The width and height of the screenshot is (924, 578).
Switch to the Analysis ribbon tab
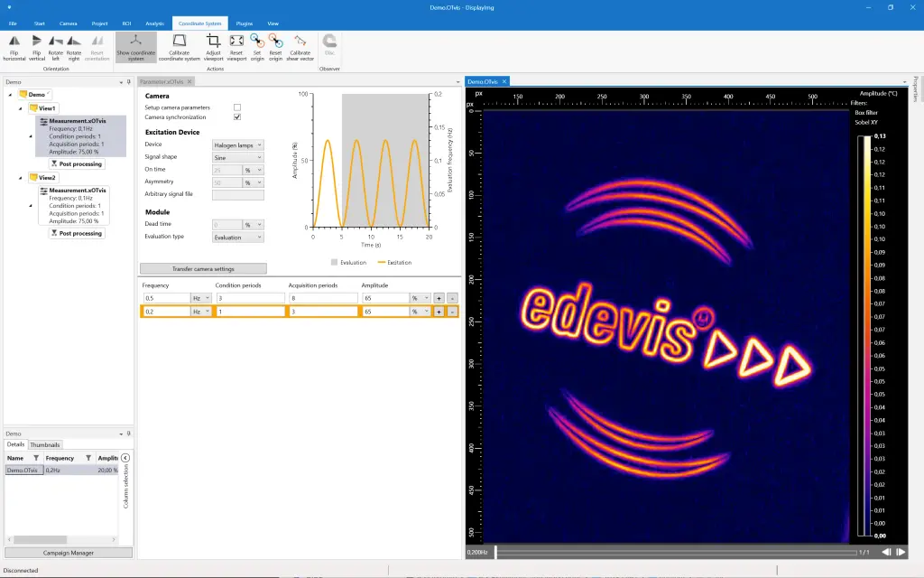pos(155,23)
